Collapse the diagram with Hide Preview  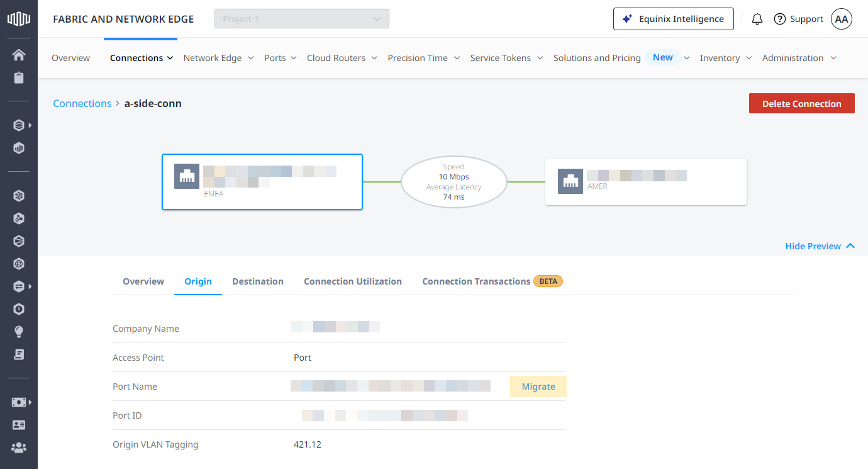(x=820, y=246)
